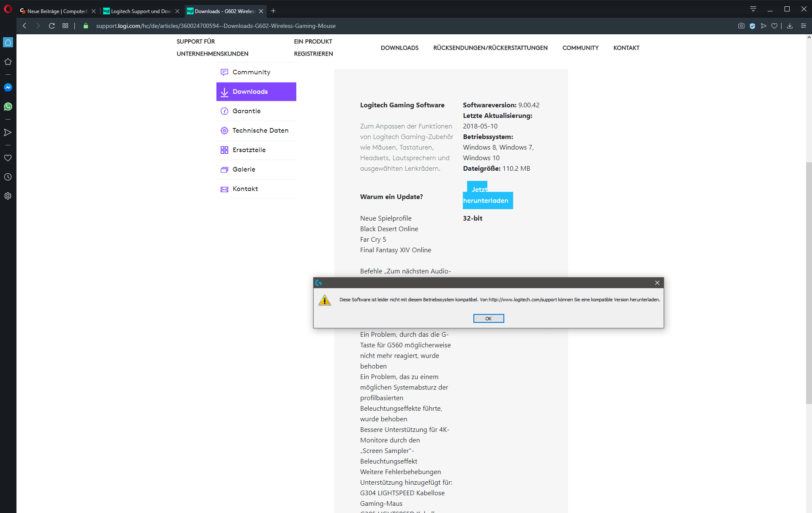Click the 2018-05-10 date text

coord(480,126)
